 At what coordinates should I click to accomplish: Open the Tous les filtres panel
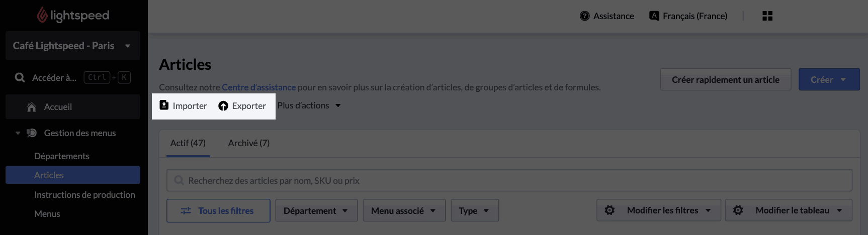[x=218, y=211]
